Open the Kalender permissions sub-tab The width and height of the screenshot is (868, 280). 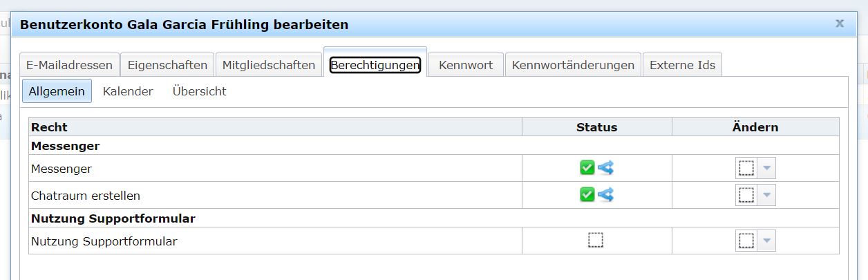128,91
